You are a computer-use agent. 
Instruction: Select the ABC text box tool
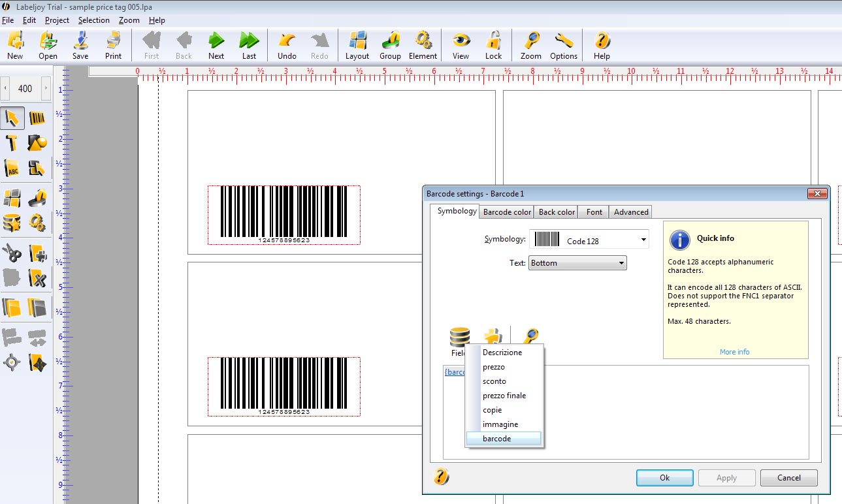[12, 168]
